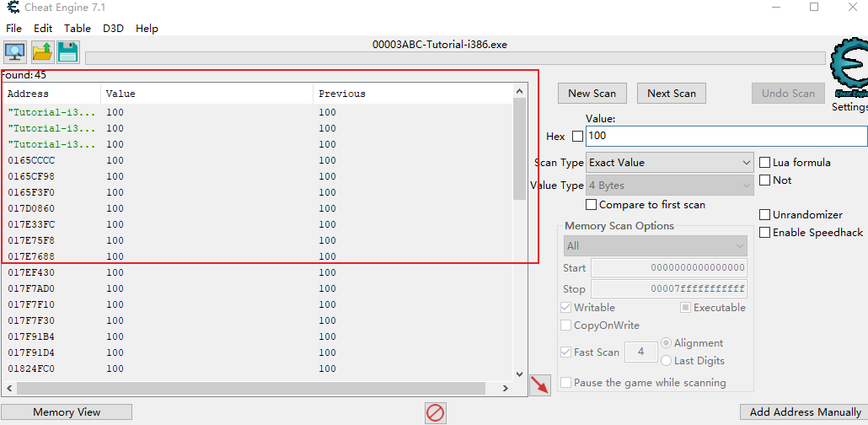Open the File menu
Image resolution: width=868 pixels, height=425 pixels.
(13, 29)
